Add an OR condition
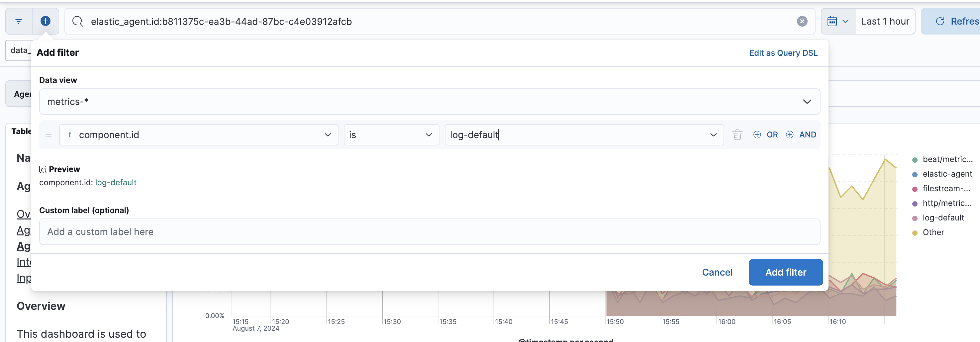980x342 pixels. 765,135
